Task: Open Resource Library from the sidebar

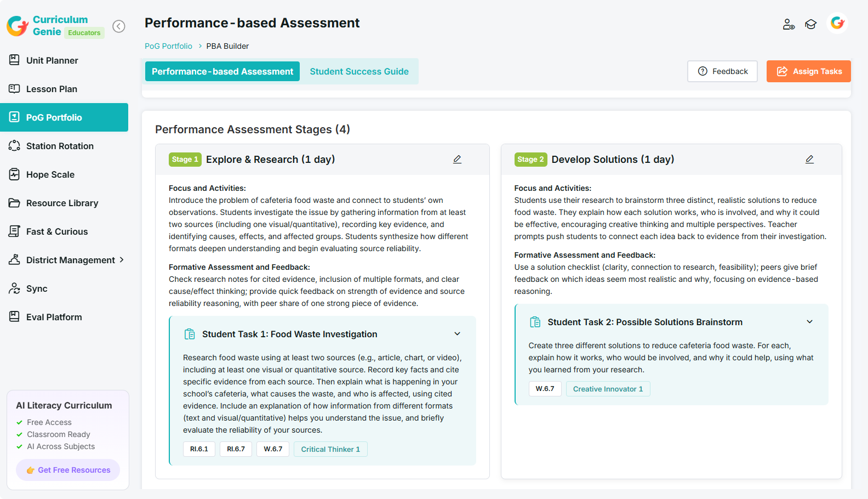Action: pyautogui.click(x=64, y=203)
